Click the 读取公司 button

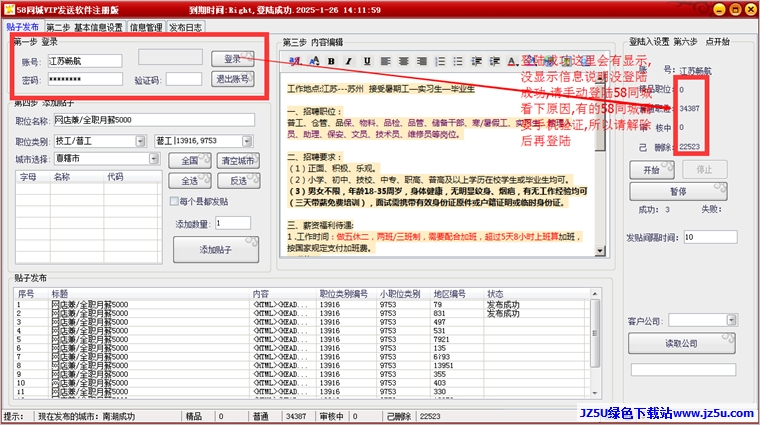pos(681,343)
